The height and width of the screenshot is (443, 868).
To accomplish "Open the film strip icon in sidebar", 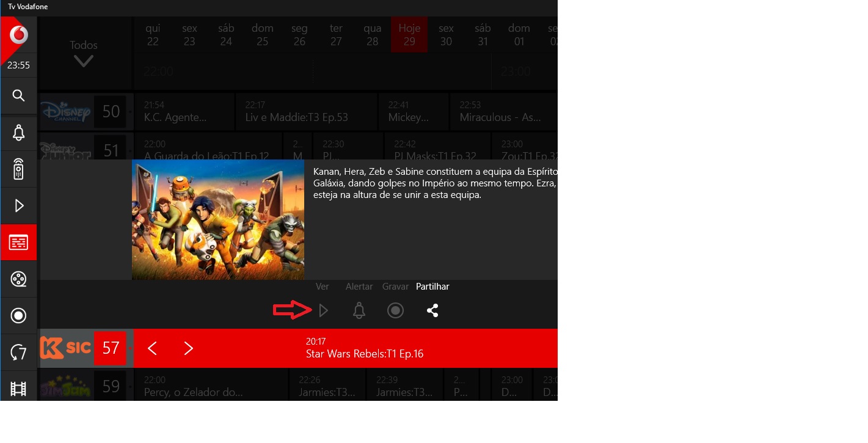I will click(19, 388).
